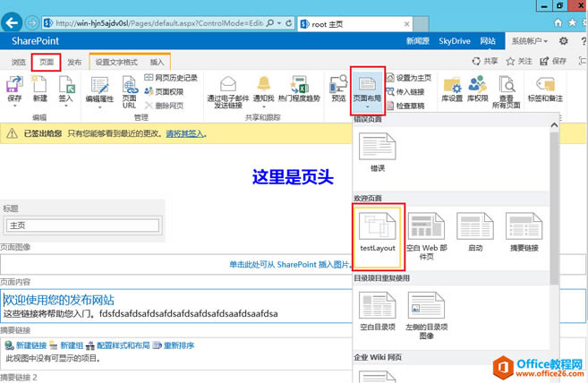
Task: Open the address bar search dropdown arrow
Action: tap(279, 23)
